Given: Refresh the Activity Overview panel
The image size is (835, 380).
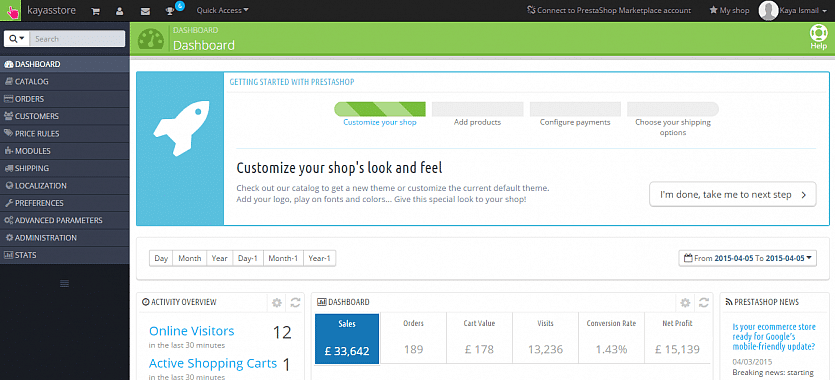Looking at the screenshot, I should 295,302.
